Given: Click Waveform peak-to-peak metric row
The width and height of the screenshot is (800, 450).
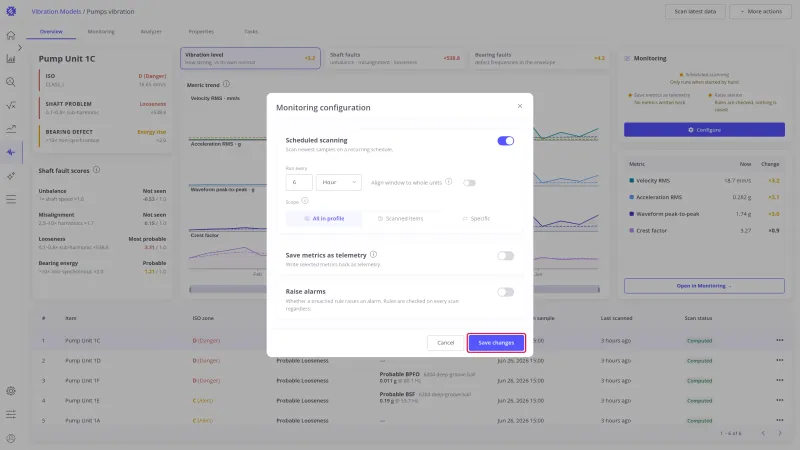Looking at the screenshot, I should [704, 214].
